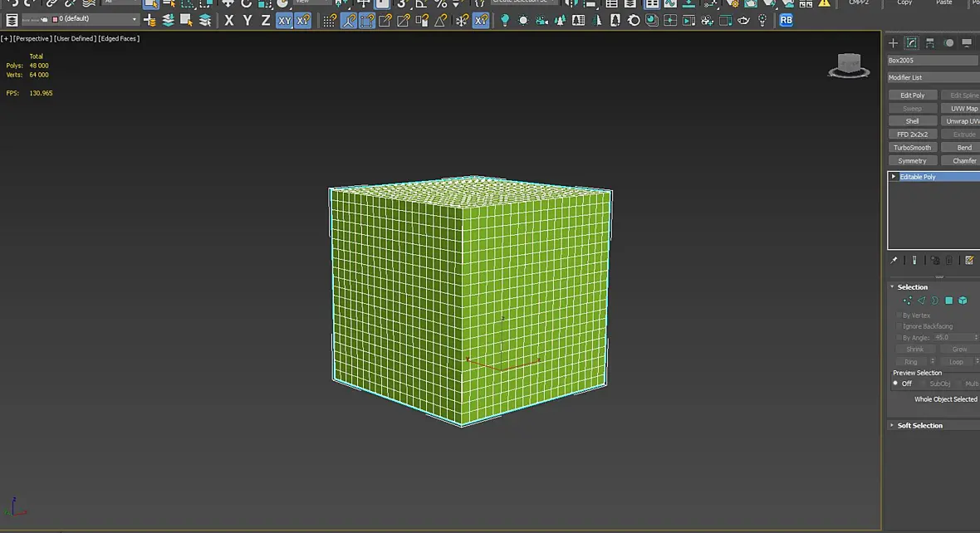
Task: Toggle snap to vertex
Action: [367, 21]
